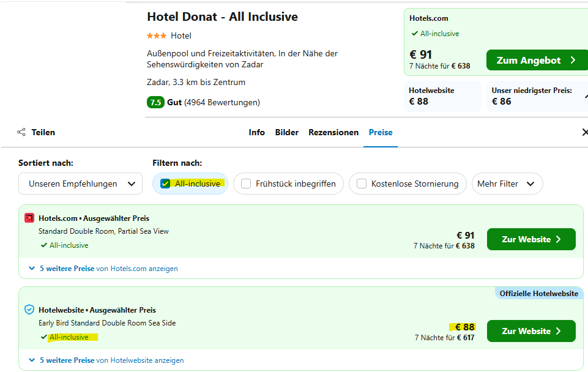Switch to the Bilder tab

click(287, 132)
